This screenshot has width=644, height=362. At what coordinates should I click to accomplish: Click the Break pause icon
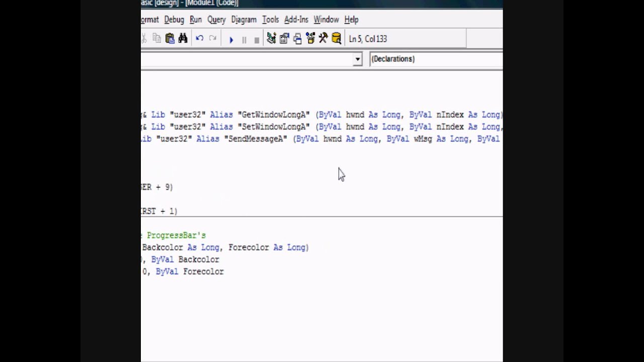click(x=244, y=39)
